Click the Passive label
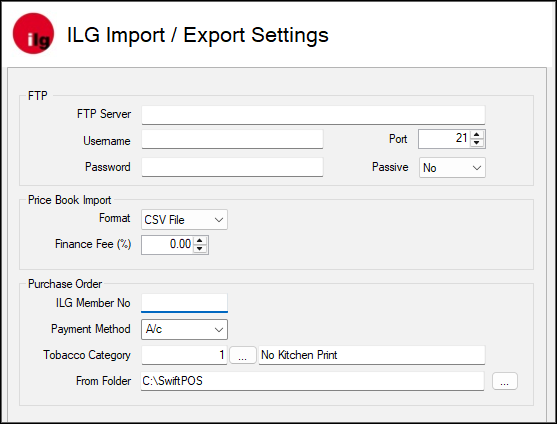Viewport: 557px width, 424px height. 390,167
